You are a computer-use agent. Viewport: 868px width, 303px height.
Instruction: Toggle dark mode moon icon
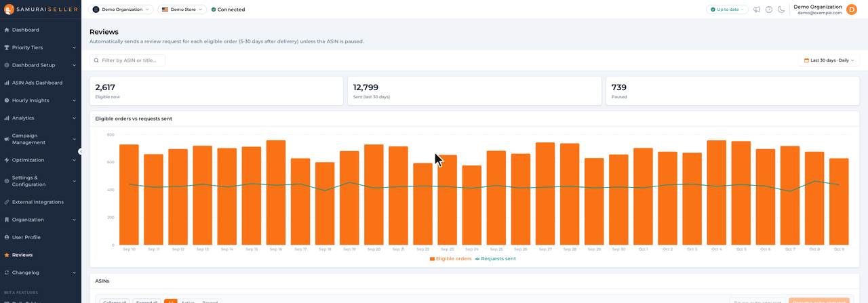click(x=781, y=9)
